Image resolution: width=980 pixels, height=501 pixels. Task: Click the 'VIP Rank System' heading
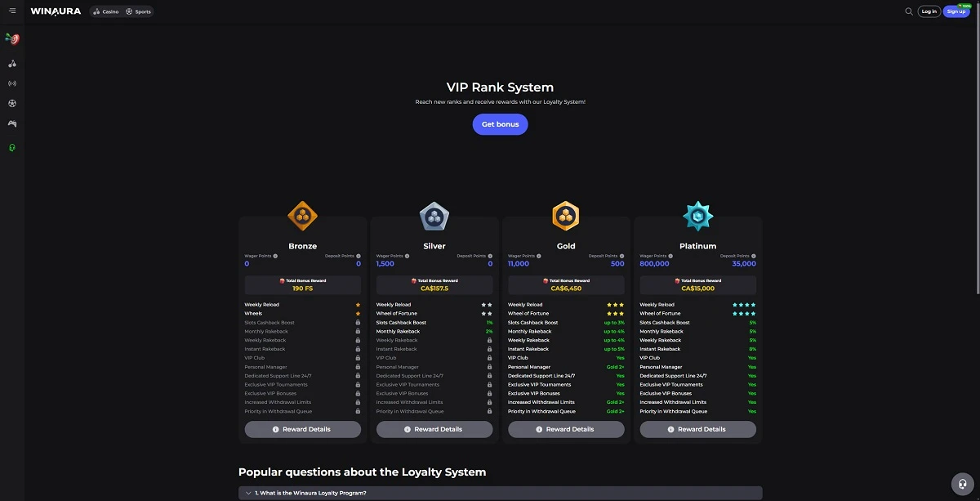coord(500,87)
